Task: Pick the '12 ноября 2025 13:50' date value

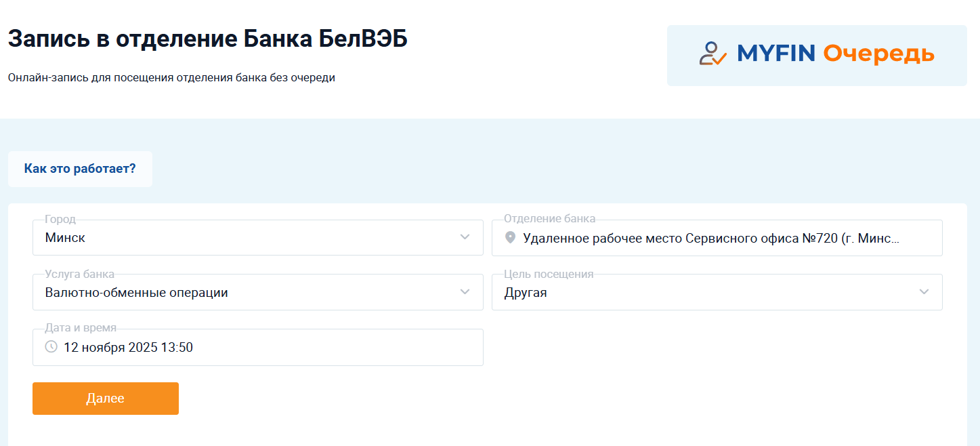Action: 128,348
